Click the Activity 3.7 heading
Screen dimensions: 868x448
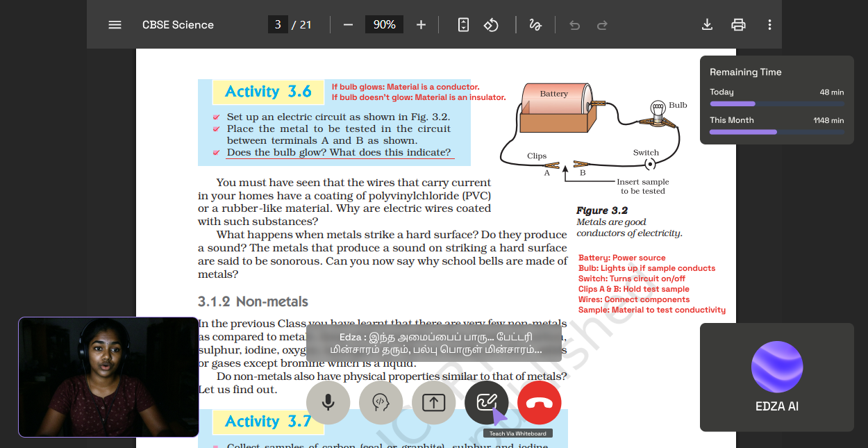[x=268, y=422]
